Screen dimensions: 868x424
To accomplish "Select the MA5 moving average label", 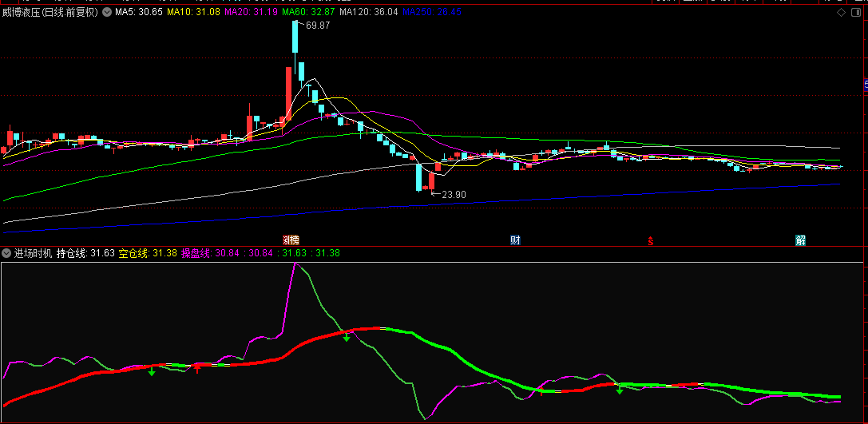I will point(139,13).
